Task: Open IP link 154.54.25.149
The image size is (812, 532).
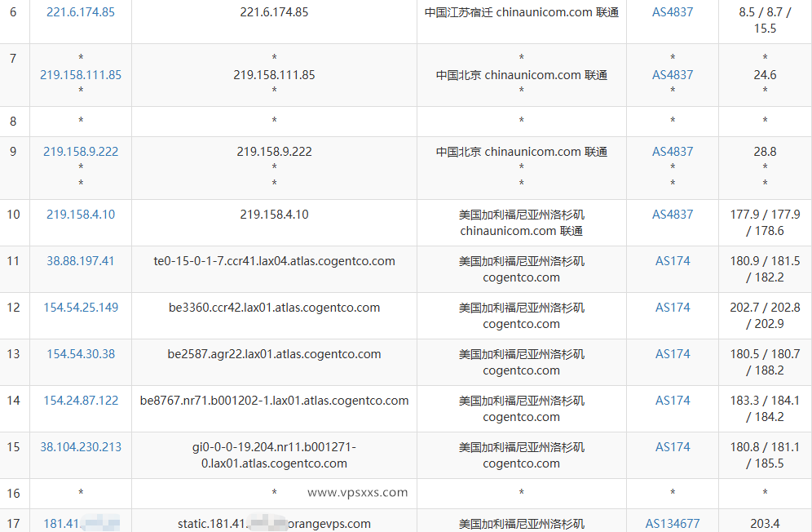Action: point(81,308)
